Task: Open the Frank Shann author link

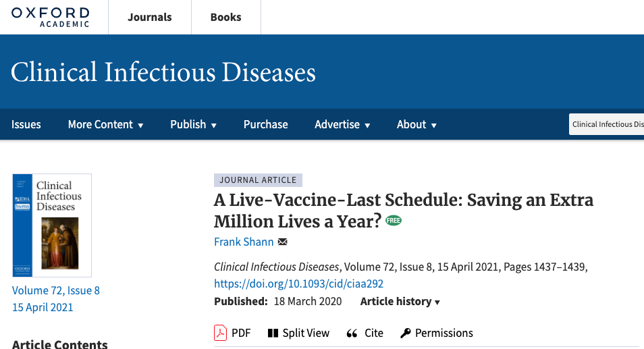Action: (243, 242)
